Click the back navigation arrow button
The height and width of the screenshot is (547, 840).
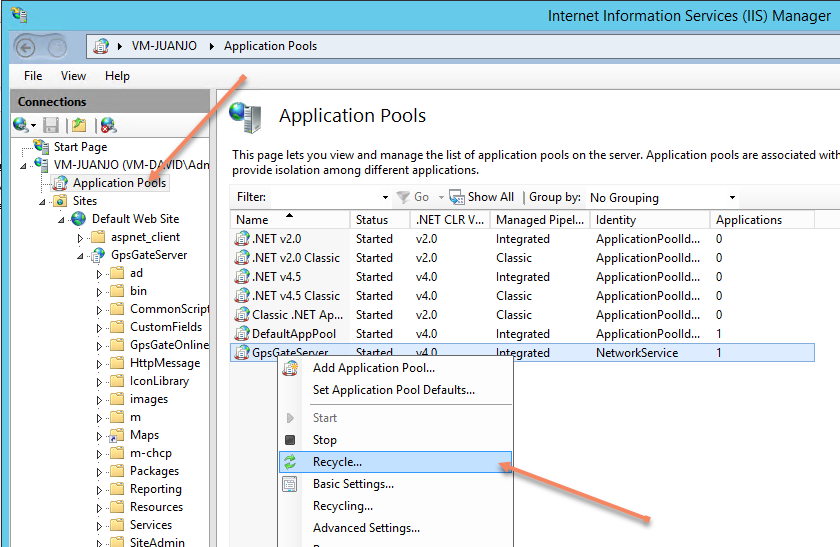pyautogui.click(x=25, y=48)
